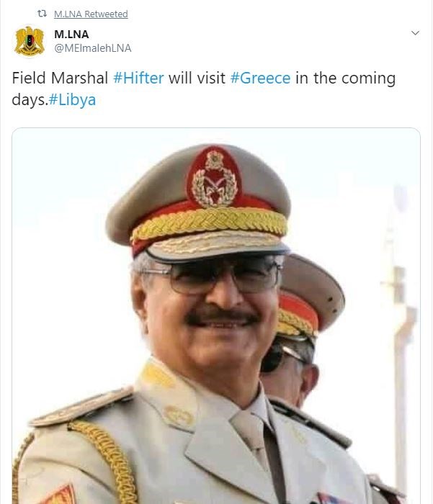
Task: Open the M.LNA profile avatar emblem
Action: (x=30, y=41)
